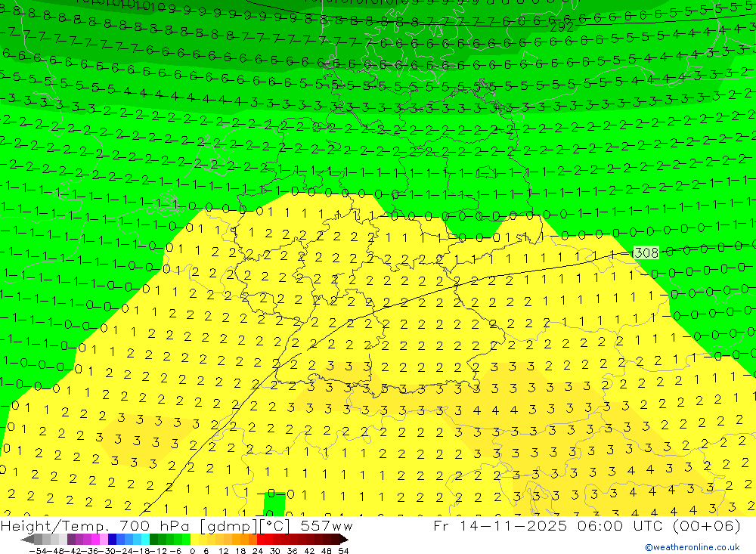Click the dark maroon right arrow end of scale
The image size is (756, 554).
click(x=344, y=539)
